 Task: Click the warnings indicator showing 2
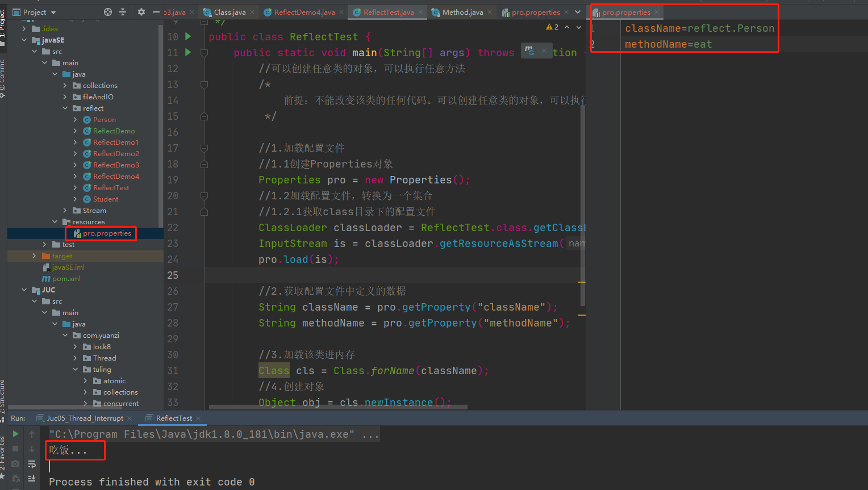552,27
